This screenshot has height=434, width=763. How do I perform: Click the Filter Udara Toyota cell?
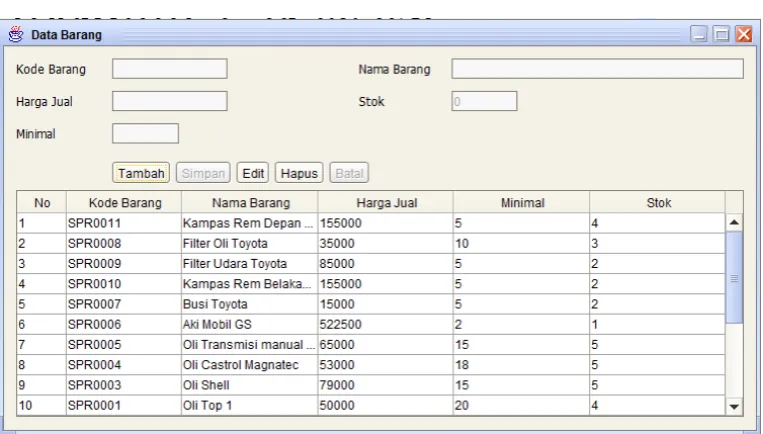pos(250,264)
